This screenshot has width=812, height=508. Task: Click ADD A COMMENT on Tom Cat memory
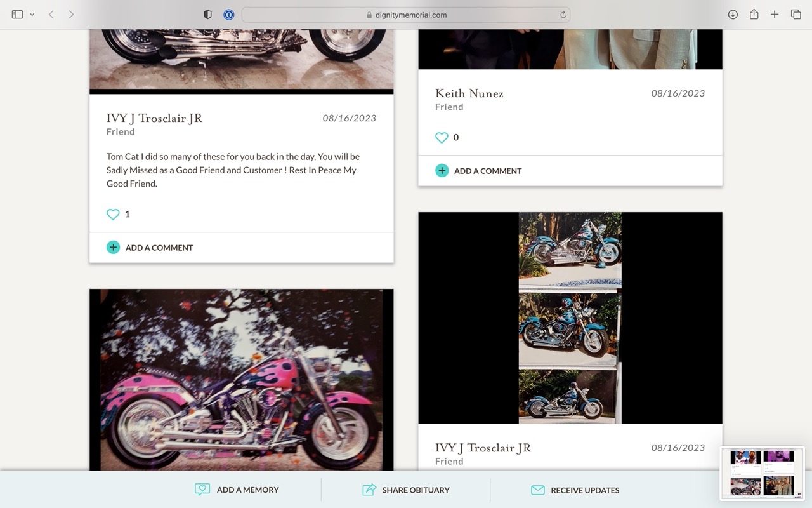(159, 248)
